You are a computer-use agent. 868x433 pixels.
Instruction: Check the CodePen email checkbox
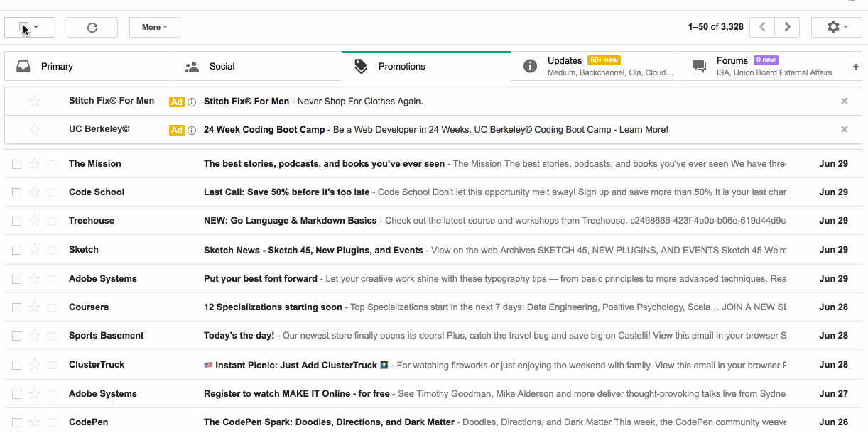point(17,422)
